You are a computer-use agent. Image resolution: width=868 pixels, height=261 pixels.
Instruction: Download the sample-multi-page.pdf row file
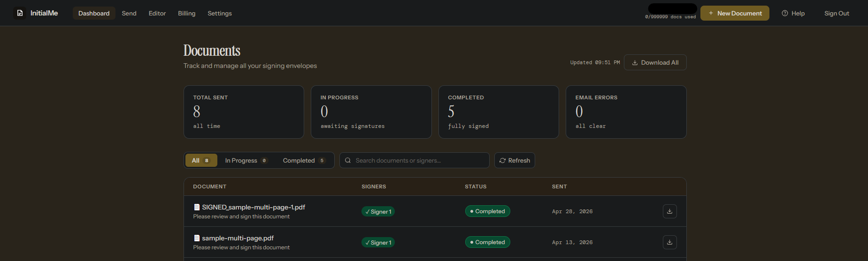point(669,242)
